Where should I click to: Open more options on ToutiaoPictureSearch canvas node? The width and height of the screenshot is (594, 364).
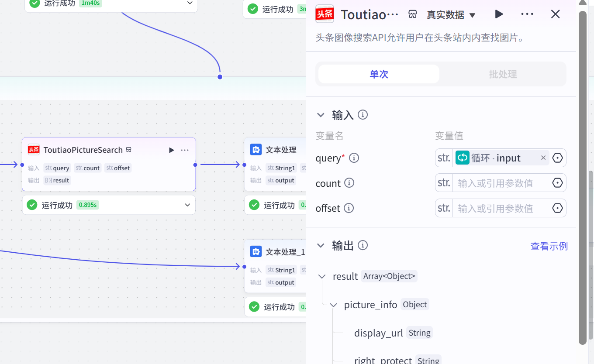pyautogui.click(x=185, y=150)
